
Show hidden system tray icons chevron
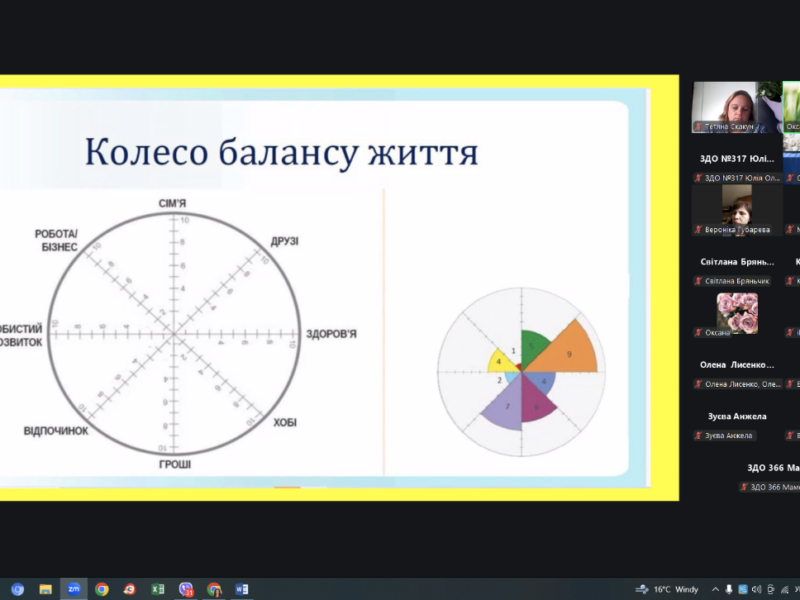click(x=715, y=589)
